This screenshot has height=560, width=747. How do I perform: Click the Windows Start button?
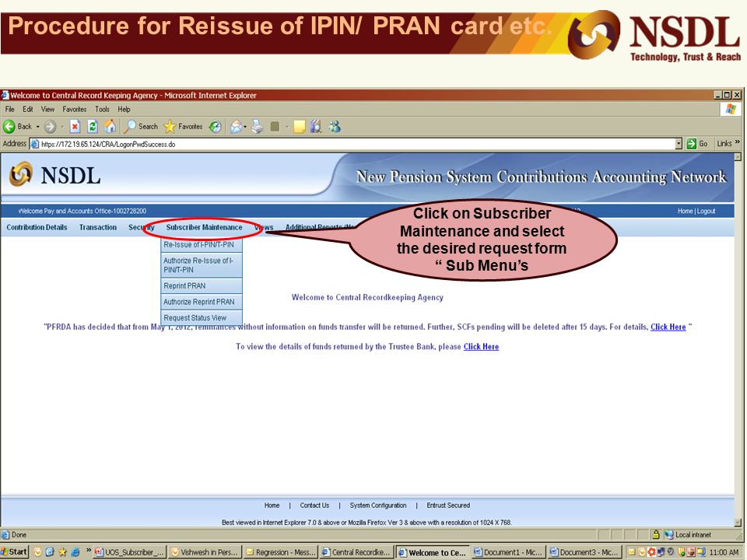point(14,552)
